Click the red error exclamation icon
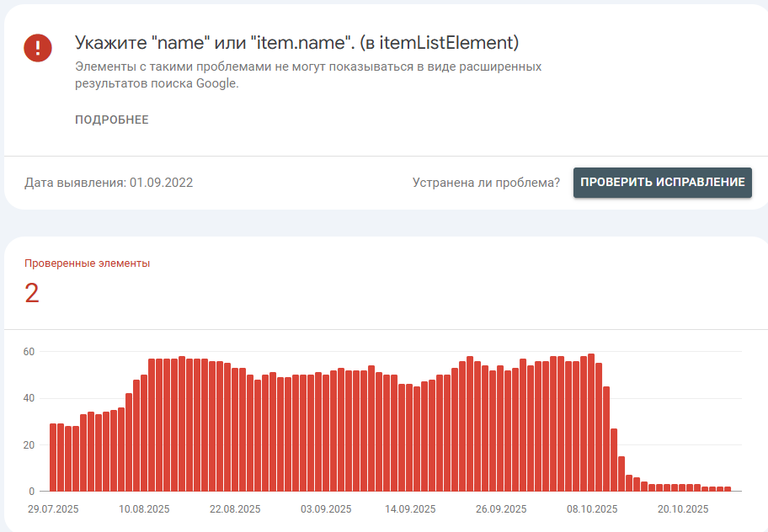The image size is (768, 532). (38, 48)
